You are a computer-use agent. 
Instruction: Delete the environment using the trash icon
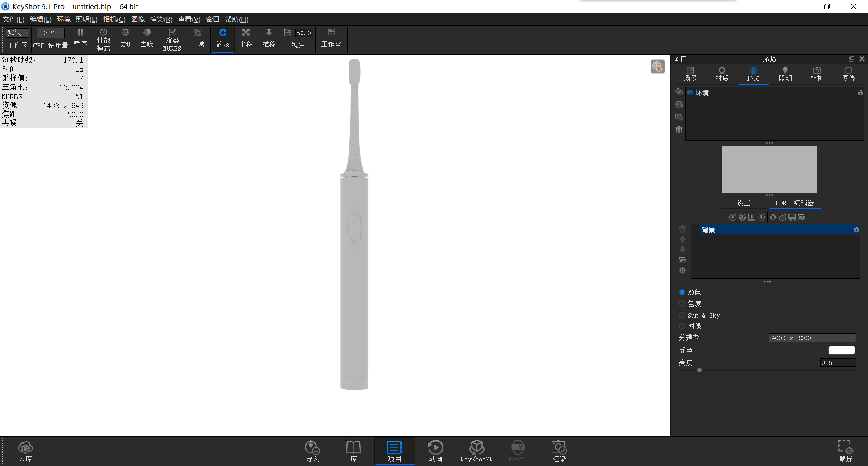[679, 130]
